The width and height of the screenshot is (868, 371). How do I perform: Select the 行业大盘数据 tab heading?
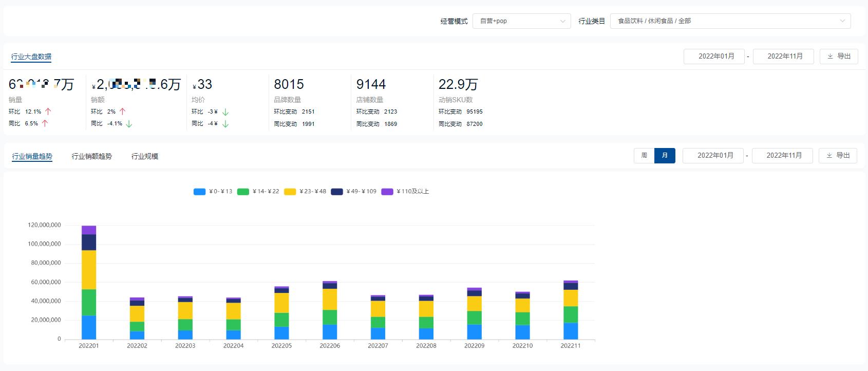coord(31,57)
